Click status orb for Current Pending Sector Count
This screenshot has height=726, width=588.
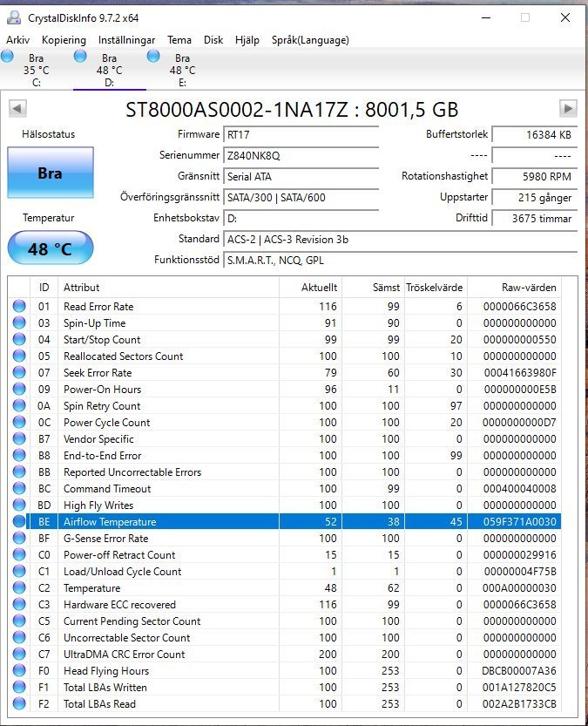(x=19, y=621)
